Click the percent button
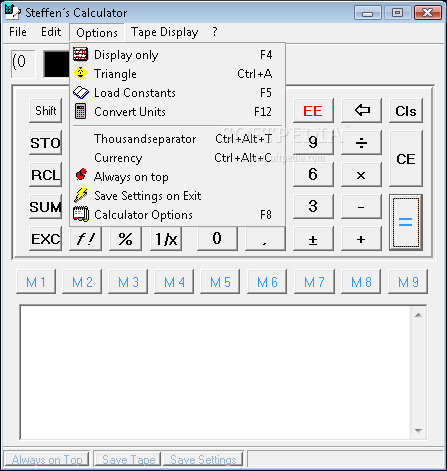The height and width of the screenshot is (471, 447). (125, 239)
